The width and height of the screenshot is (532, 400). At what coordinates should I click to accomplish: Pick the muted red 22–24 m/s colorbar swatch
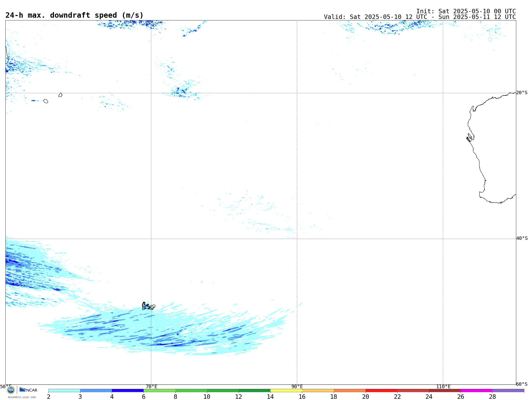[413, 391]
